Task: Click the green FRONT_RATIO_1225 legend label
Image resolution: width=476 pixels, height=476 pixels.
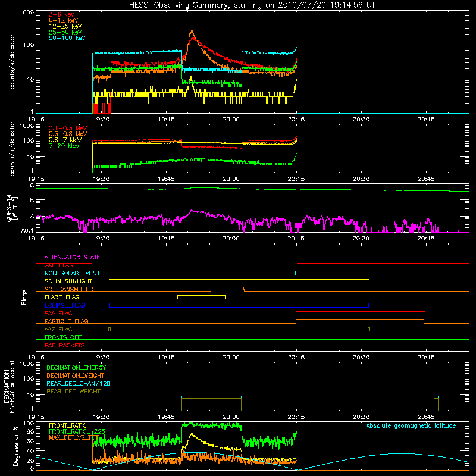Action: click(x=77, y=431)
